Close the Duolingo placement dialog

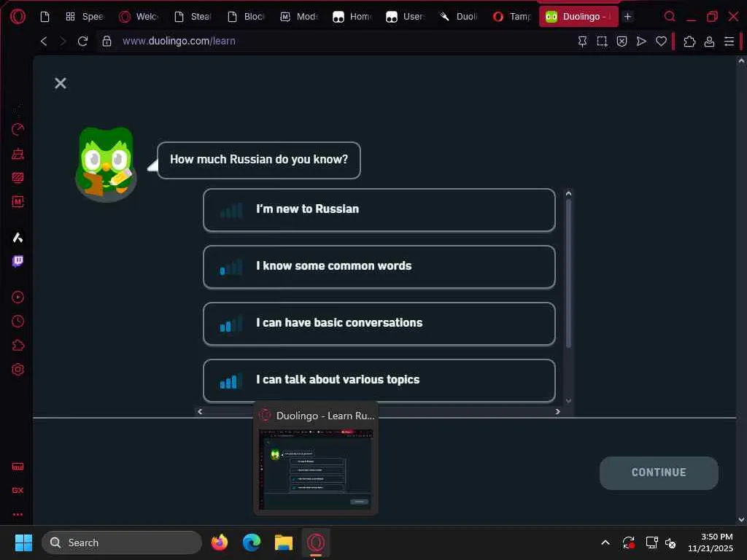61,83
